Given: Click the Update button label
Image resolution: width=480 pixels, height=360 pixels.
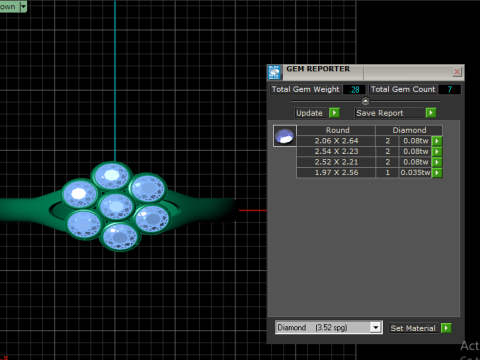Looking at the screenshot, I should [309, 113].
